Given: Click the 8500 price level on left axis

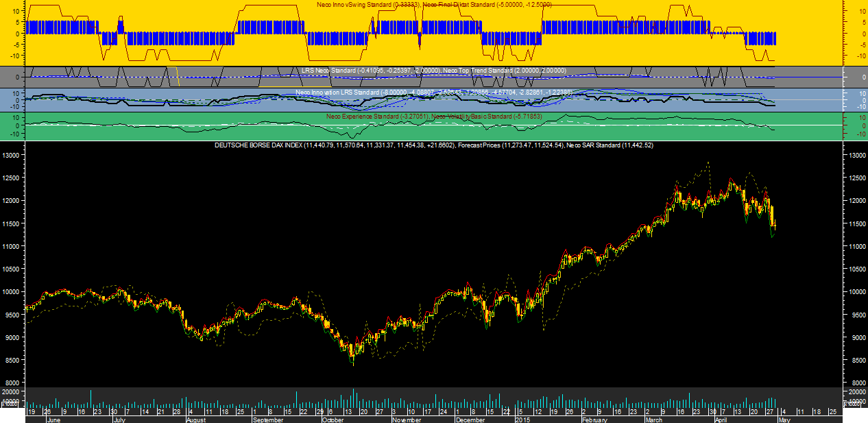Looking at the screenshot, I should click(14, 360).
